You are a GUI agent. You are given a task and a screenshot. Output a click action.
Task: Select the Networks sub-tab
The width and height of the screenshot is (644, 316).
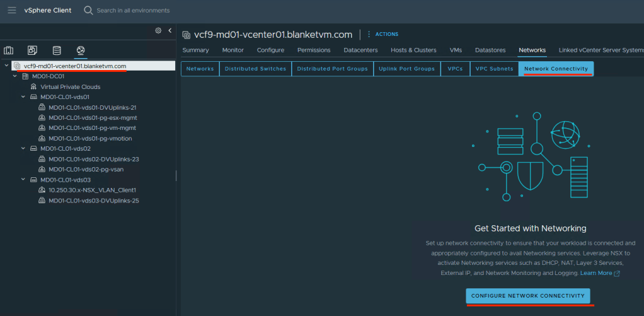click(x=200, y=69)
